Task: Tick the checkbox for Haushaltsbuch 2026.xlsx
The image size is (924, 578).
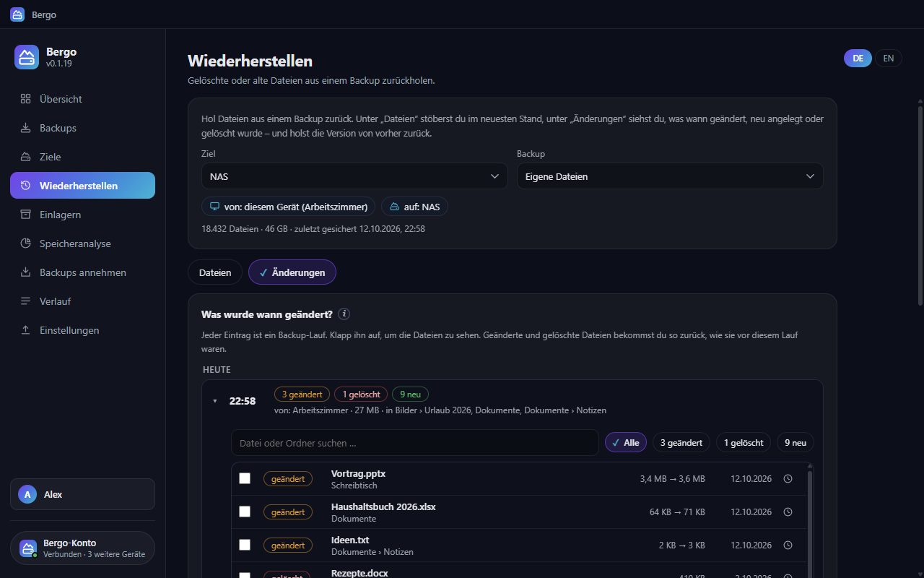Action: tap(245, 512)
